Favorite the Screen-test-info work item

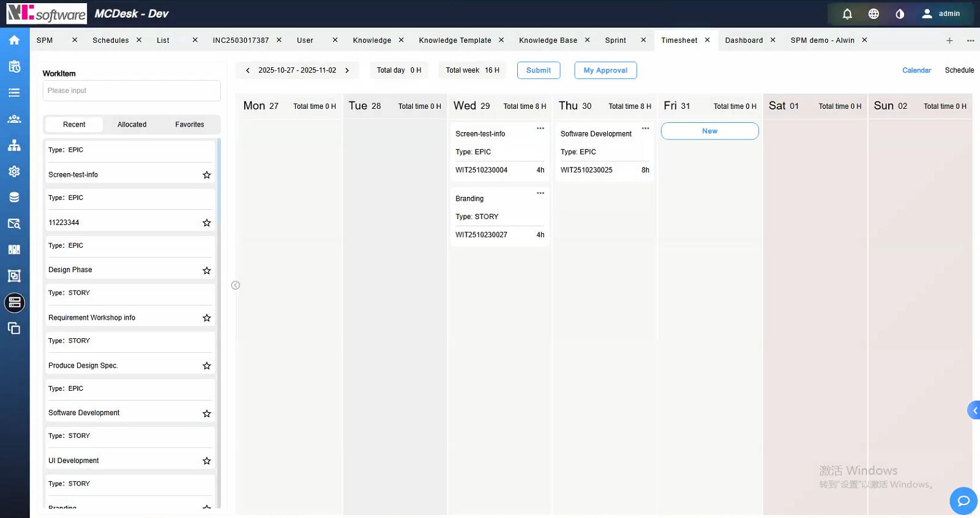[207, 175]
